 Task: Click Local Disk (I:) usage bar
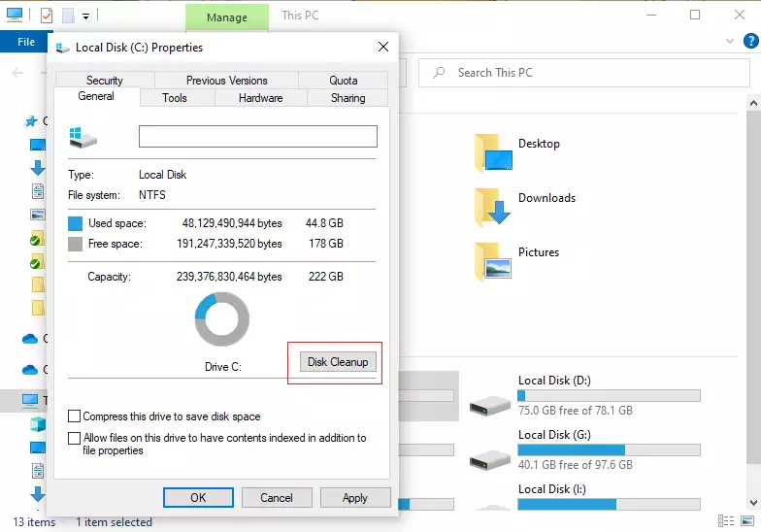click(610, 505)
